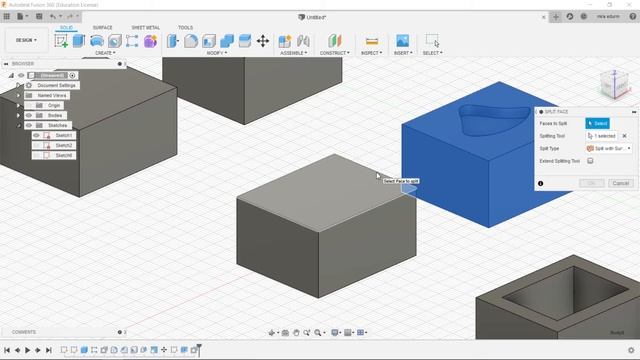This screenshot has width=640, height=360.
Task: Select the Combine tool
Action: [227, 41]
